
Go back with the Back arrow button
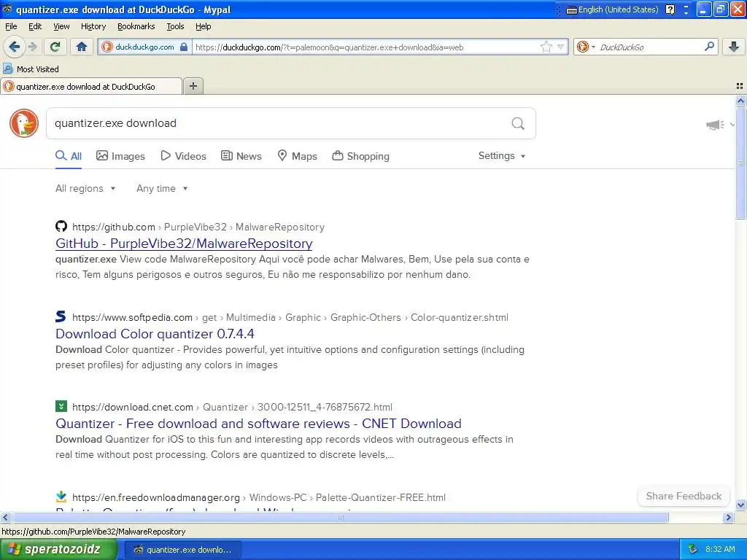tap(15, 47)
